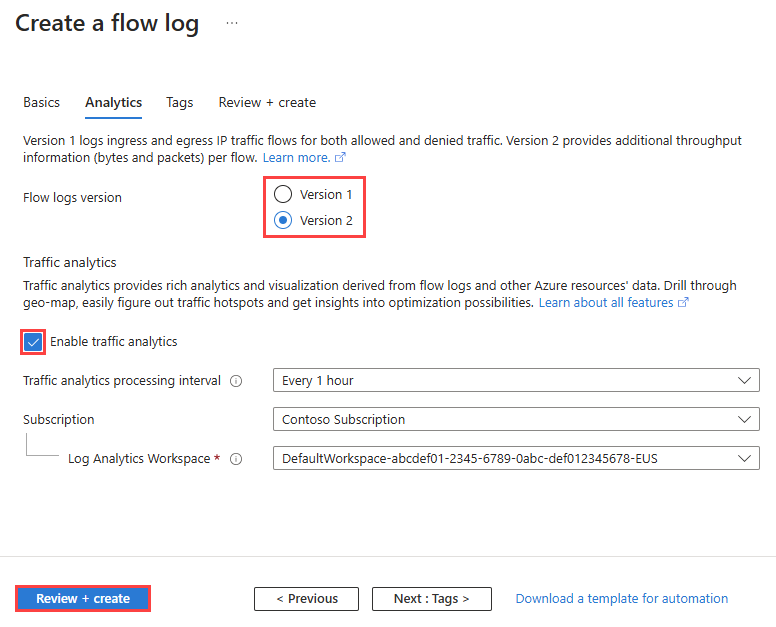Open processing interval dropdown
Screen dimensions: 776x627
point(515,380)
